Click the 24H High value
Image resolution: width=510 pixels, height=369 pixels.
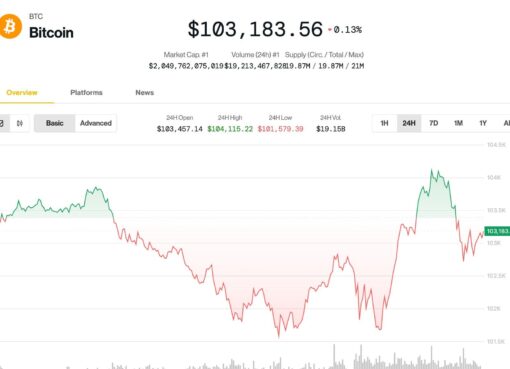pyautogui.click(x=230, y=129)
